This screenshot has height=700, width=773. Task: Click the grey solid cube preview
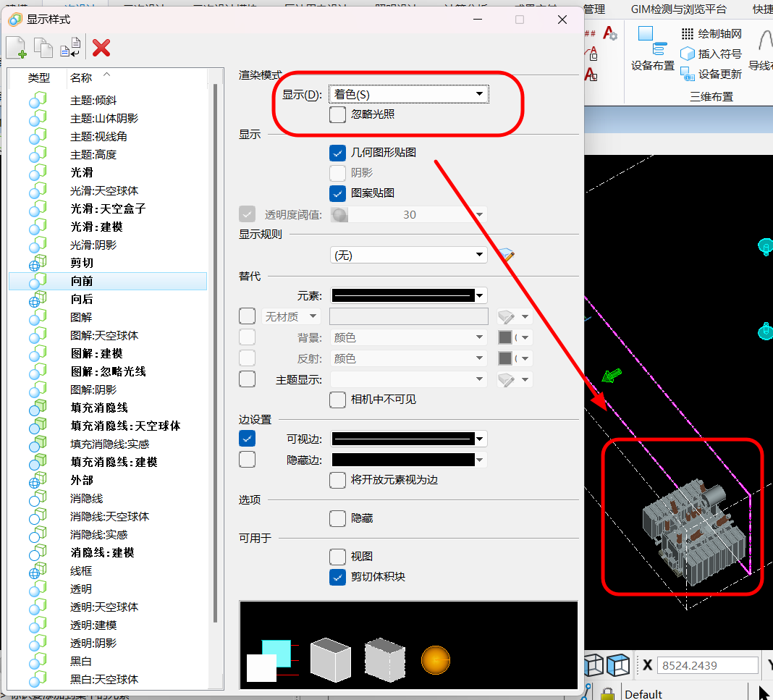pos(330,660)
